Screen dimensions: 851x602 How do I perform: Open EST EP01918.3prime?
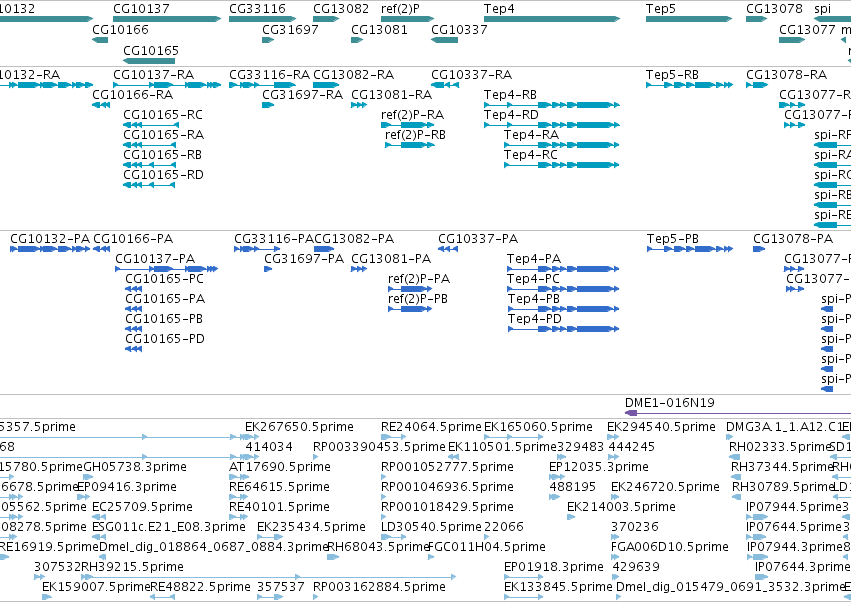pos(554,567)
